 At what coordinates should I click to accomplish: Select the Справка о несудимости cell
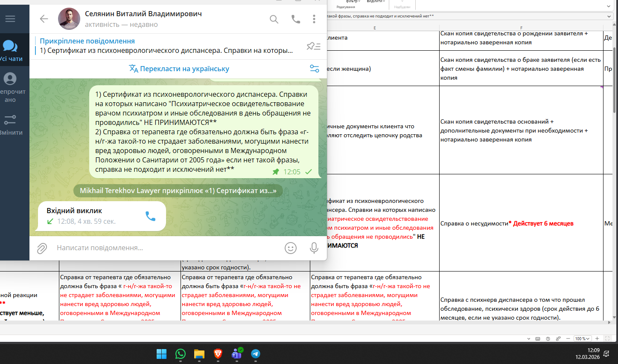521,223
